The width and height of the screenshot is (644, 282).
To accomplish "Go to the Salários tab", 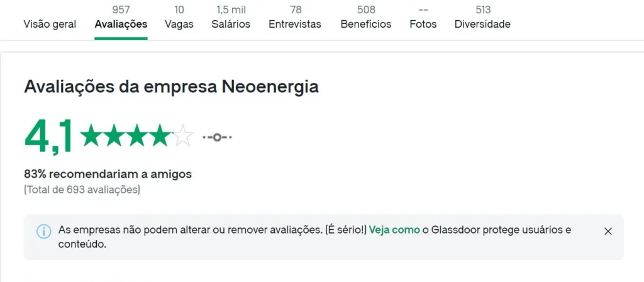I will click(x=231, y=18).
